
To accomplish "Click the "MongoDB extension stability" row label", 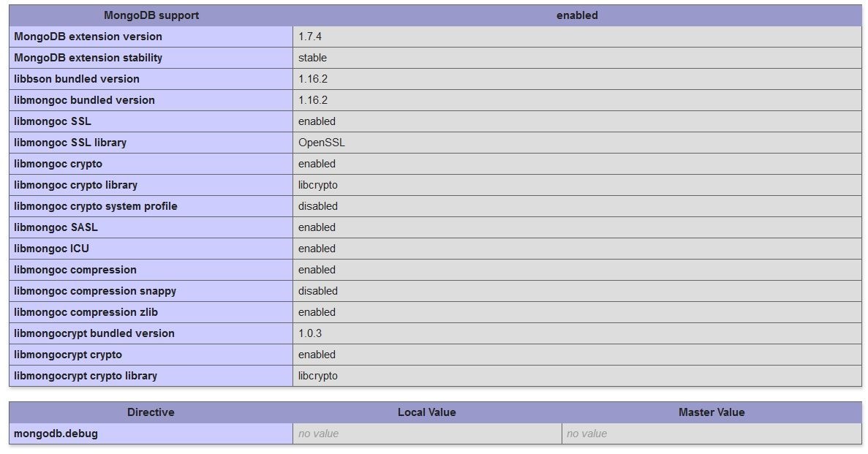I will 88,58.
